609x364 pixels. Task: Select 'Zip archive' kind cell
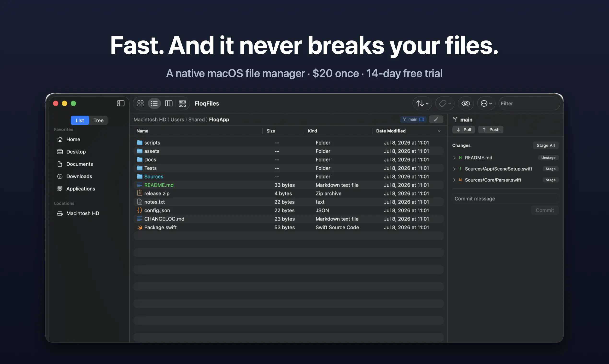coord(328,193)
